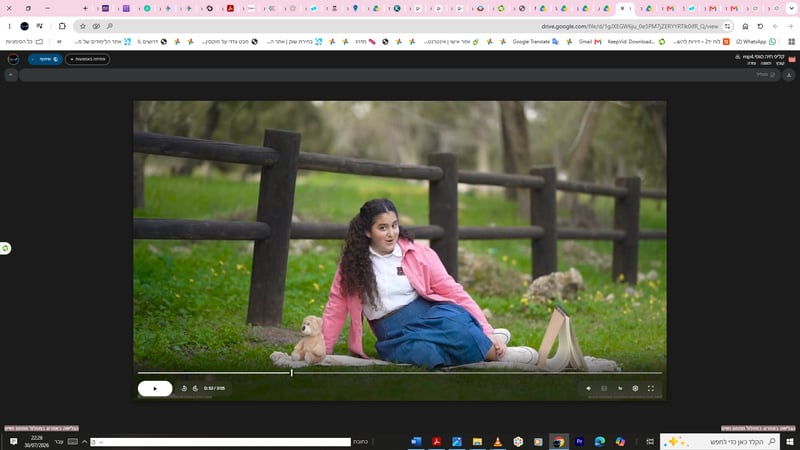Open the Copilot icon on the taskbar
The image size is (800, 450).
click(x=620, y=441)
